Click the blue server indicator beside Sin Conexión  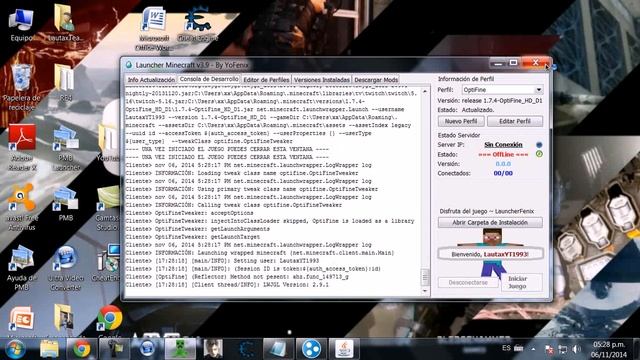(x=539, y=144)
